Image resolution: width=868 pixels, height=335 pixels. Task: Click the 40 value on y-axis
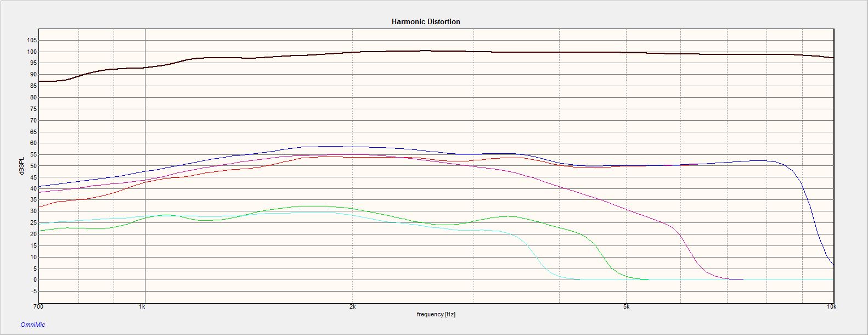[33, 188]
